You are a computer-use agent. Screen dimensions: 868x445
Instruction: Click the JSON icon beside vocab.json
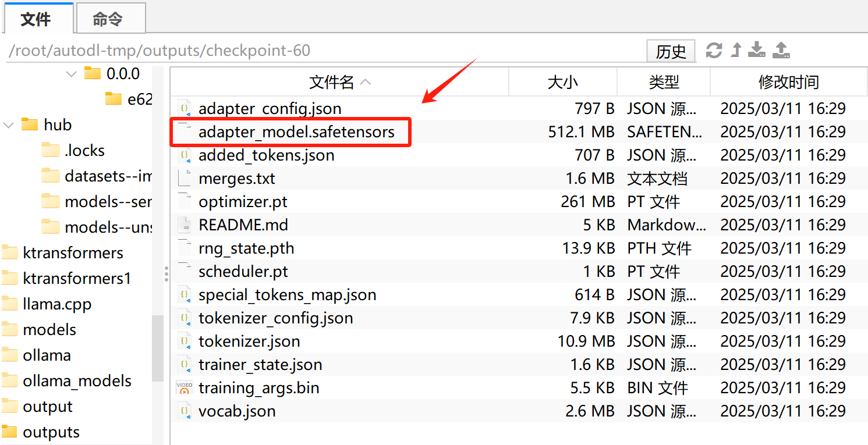coord(184,411)
